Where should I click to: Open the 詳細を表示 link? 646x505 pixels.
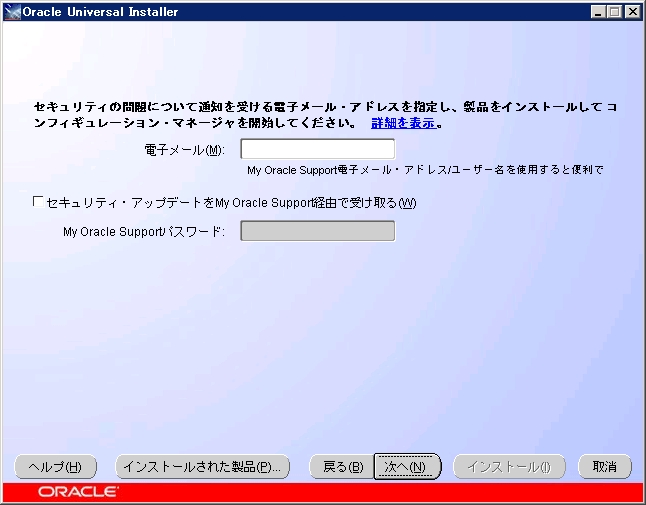tap(403, 124)
